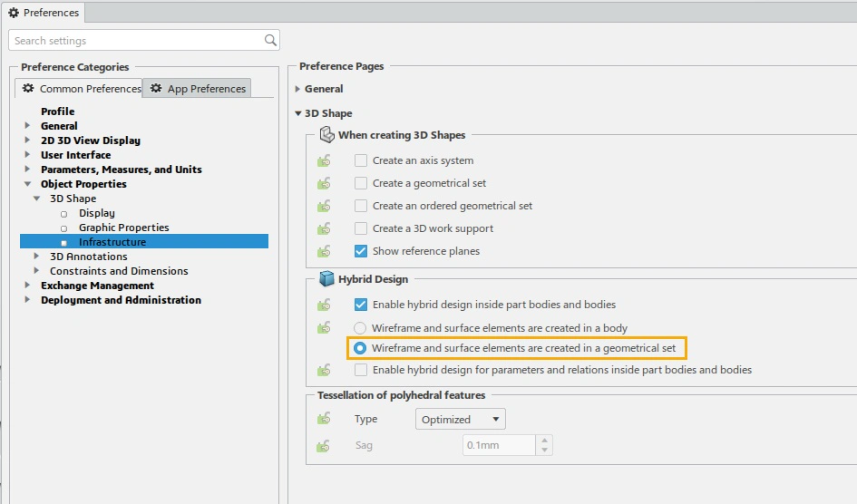Click lock icon beside Create a 3D work support

(x=324, y=228)
